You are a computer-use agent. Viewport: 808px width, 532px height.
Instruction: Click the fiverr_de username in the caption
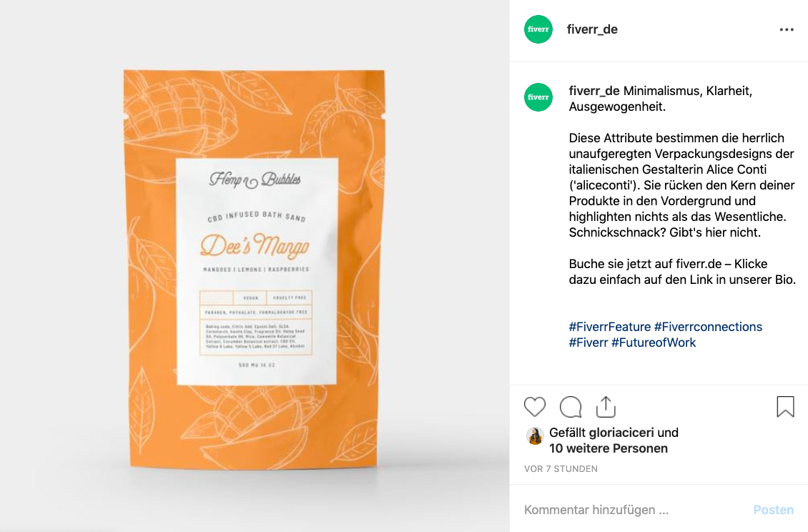(x=594, y=91)
